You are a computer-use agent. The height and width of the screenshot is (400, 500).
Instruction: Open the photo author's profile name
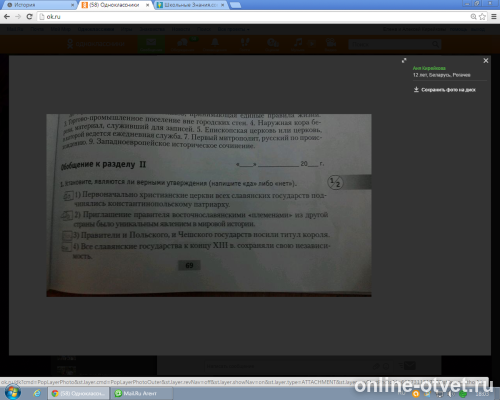click(429, 68)
